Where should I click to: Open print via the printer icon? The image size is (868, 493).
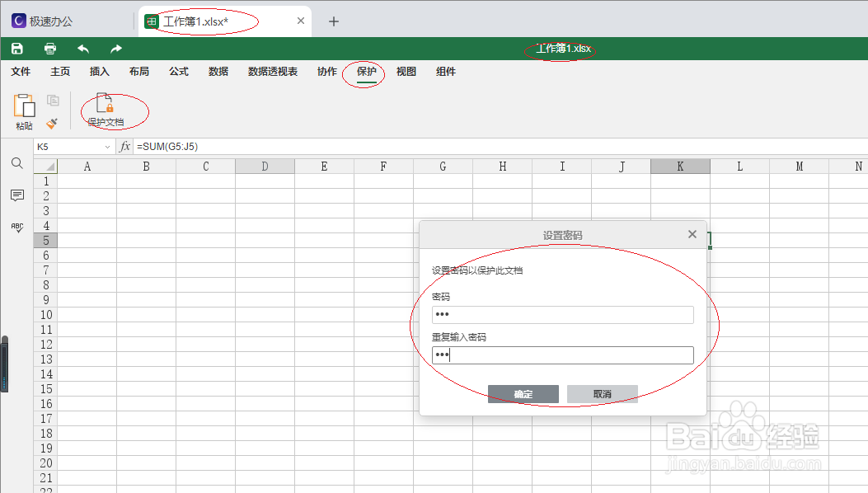coord(49,48)
